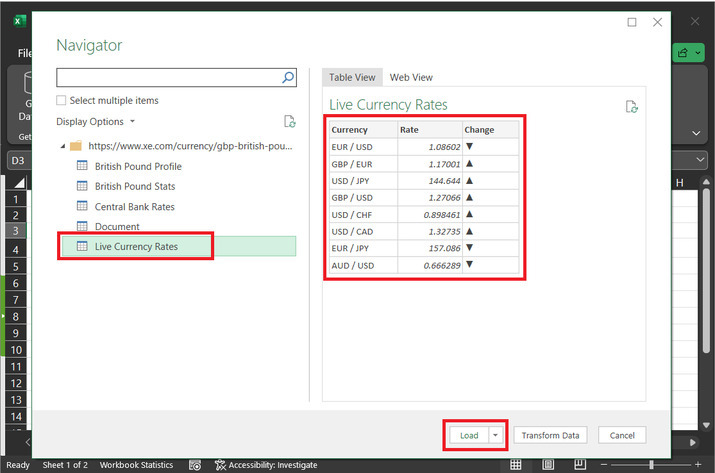
Task: Click the Excel vertical scrollbar thumb
Action: click(x=706, y=271)
